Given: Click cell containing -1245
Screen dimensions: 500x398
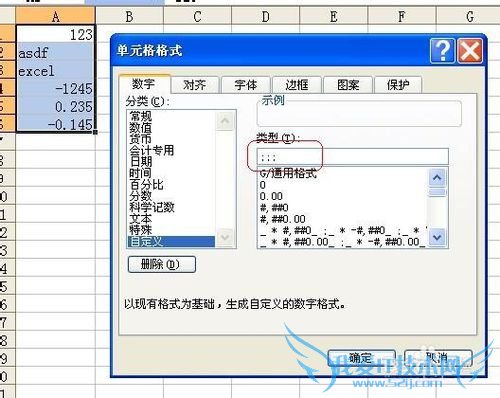Looking at the screenshot, I should (55, 88).
